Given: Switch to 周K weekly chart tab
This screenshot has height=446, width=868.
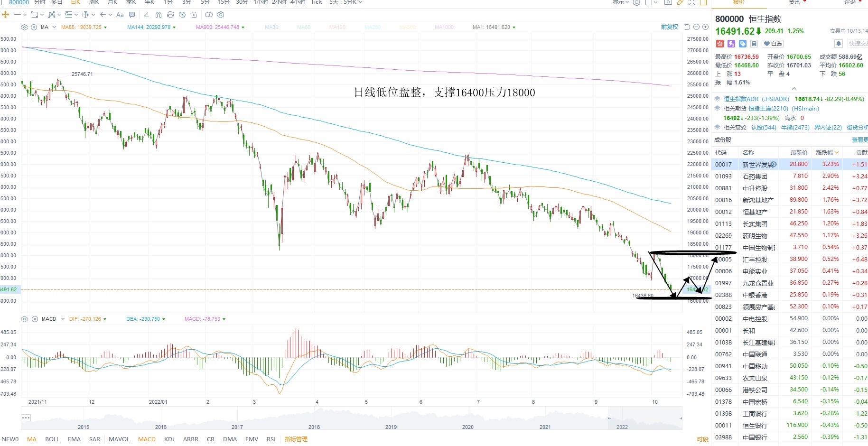Looking at the screenshot, I should (x=93, y=2).
